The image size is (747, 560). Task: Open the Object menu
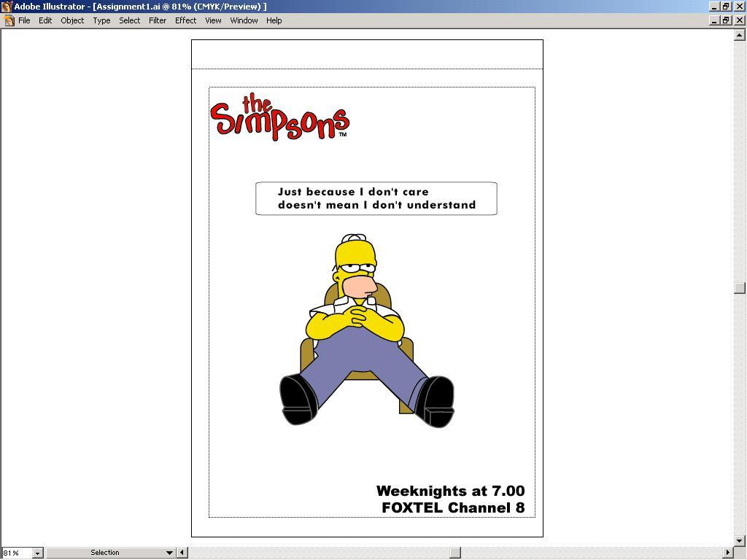pyautogui.click(x=72, y=20)
